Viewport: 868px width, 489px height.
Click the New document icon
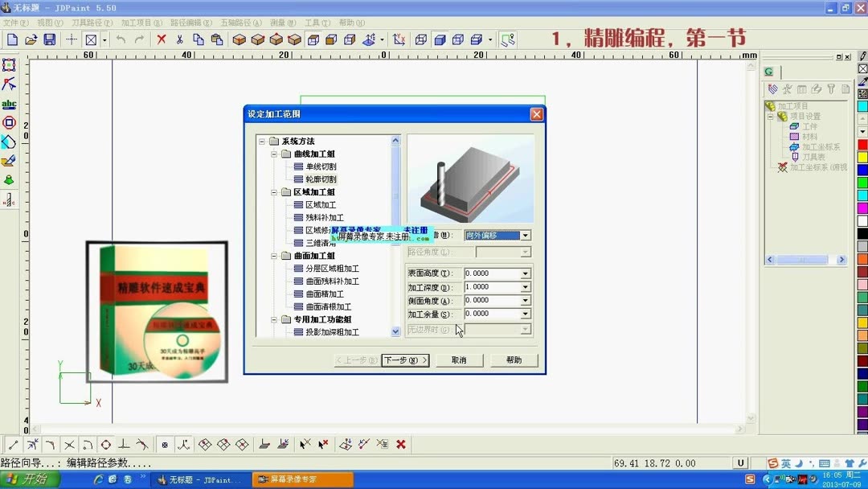[13, 39]
